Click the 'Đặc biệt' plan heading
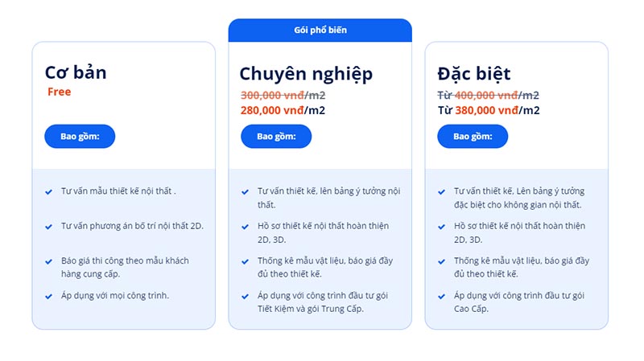Image resolution: width=644 pixels, height=361 pixels. pyautogui.click(x=473, y=74)
